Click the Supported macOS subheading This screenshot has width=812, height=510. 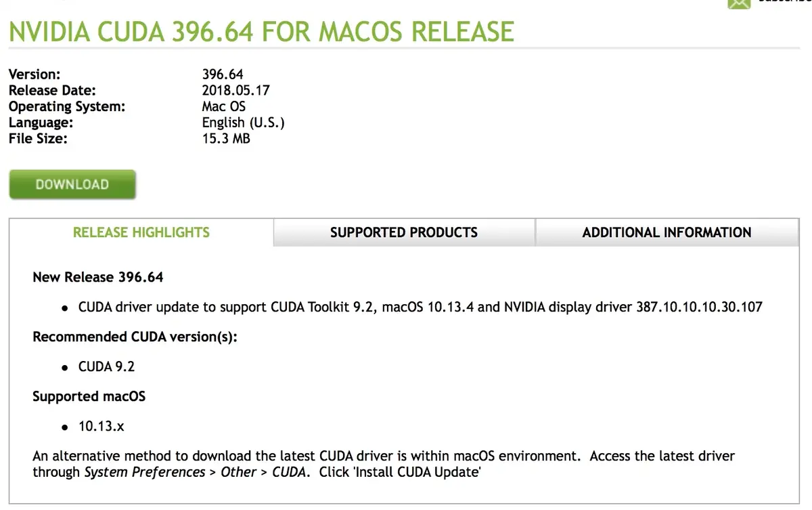(x=89, y=396)
